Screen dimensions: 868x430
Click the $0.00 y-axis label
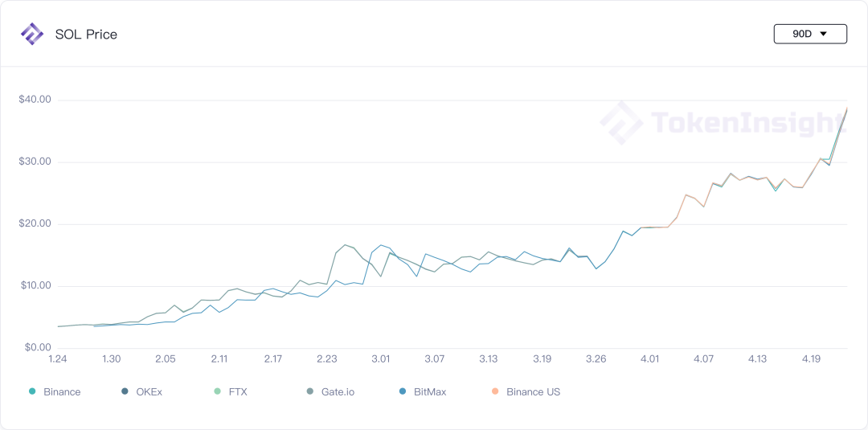click(37, 348)
